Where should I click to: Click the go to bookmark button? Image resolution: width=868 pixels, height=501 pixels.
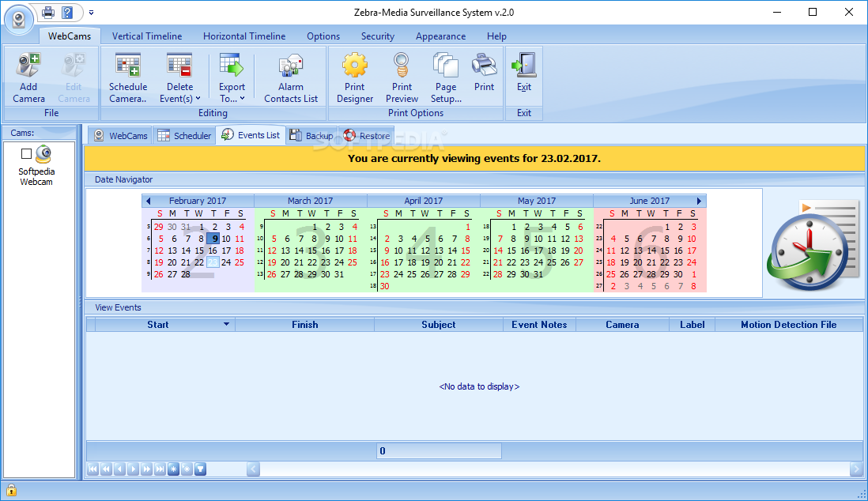tap(187, 469)
